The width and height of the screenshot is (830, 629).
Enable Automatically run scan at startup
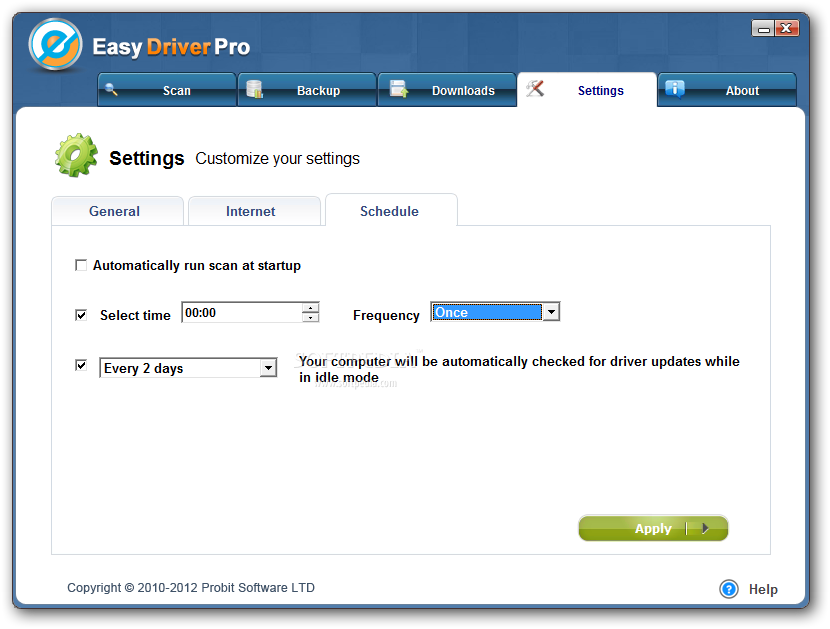coord(81,265)
